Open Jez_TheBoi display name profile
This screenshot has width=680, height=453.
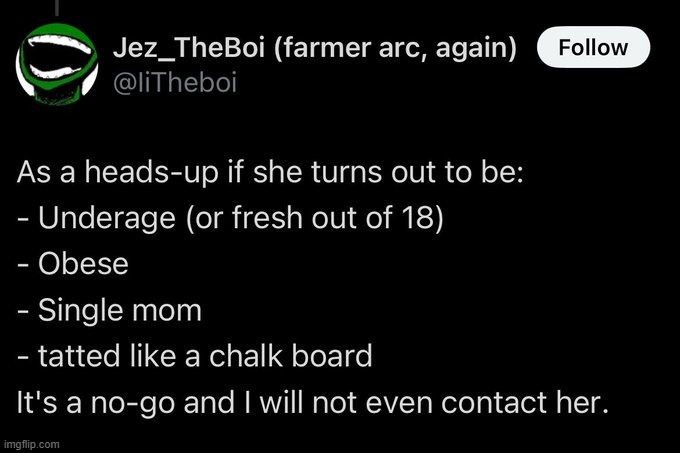(x=189, y=47)
